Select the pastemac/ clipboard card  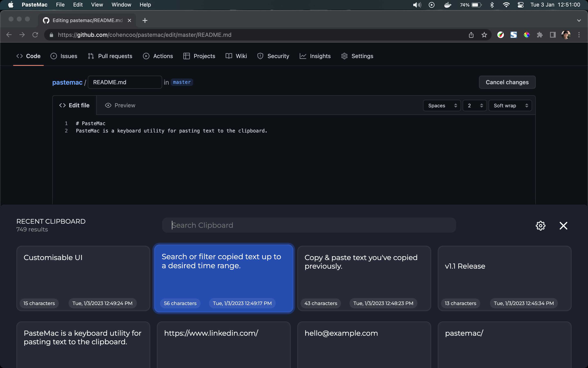[504, 345]
